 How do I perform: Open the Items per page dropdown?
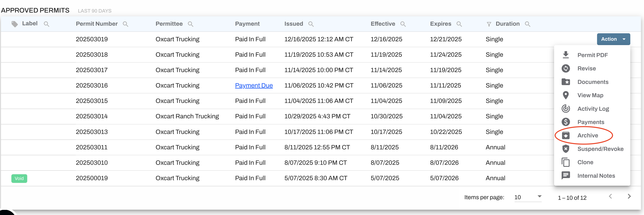pyautogui.click(x=528, y=197)
